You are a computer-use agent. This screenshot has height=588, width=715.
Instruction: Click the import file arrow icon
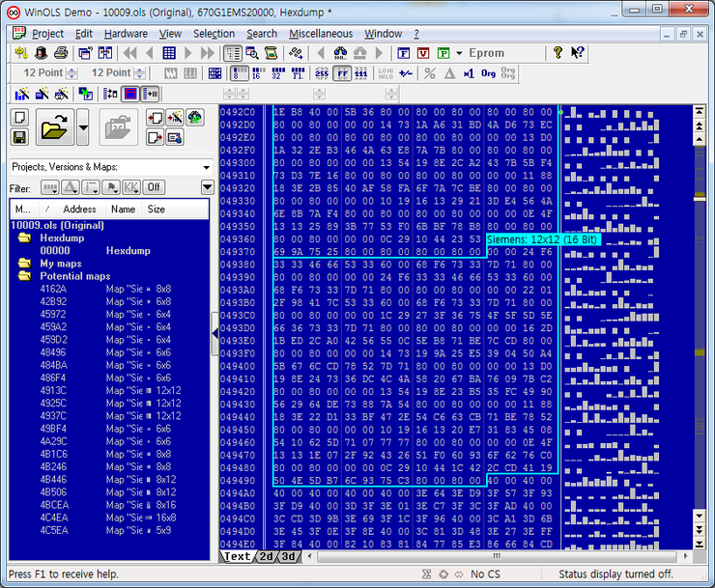pos(155,118)
